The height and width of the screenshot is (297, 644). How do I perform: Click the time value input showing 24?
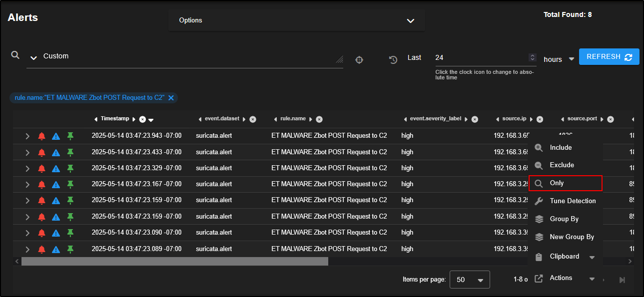480,57
